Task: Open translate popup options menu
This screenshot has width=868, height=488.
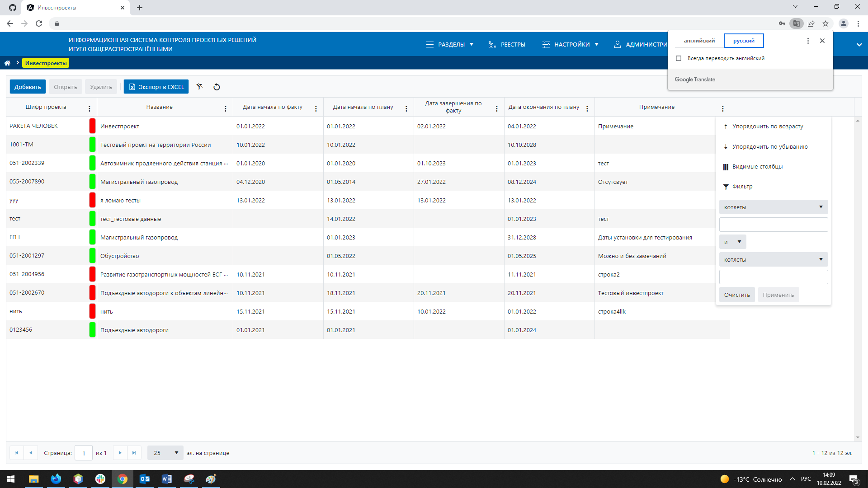Action: click(808, 41)
